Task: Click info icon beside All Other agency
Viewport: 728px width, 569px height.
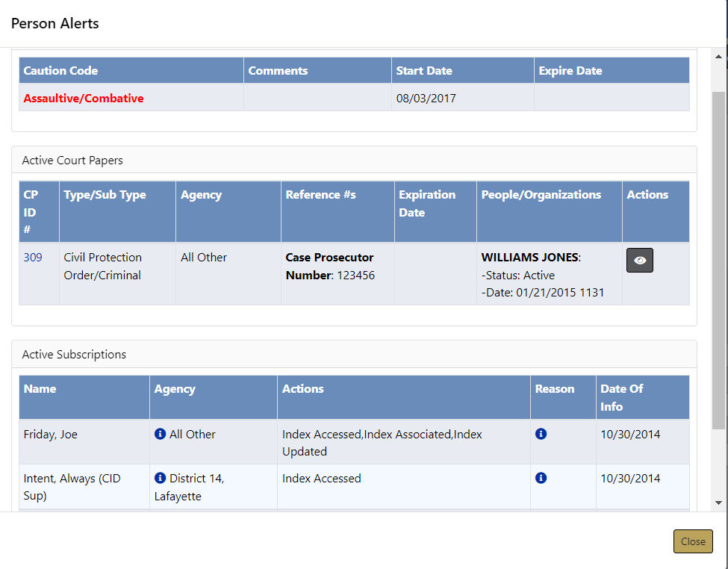Action: coord(160,434)
